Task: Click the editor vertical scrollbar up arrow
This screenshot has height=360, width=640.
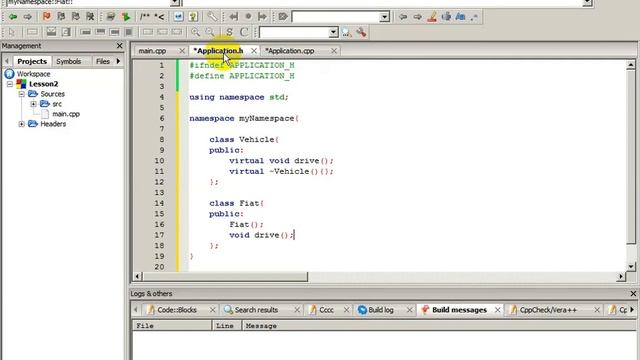Action: click(x=631, y=65)
